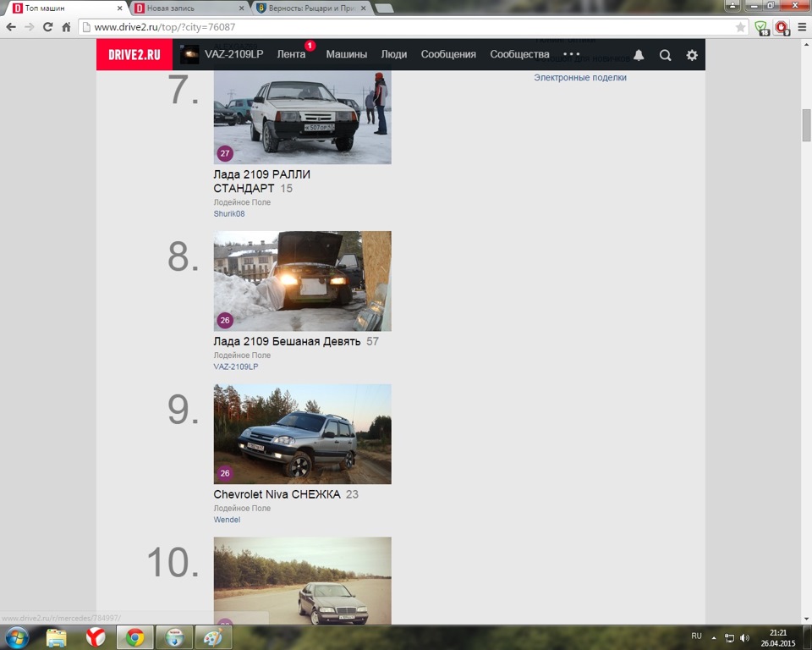Open user Shurik08 profile link
Viewport: 812px width, 650px height.
click(x=229, y=213)
